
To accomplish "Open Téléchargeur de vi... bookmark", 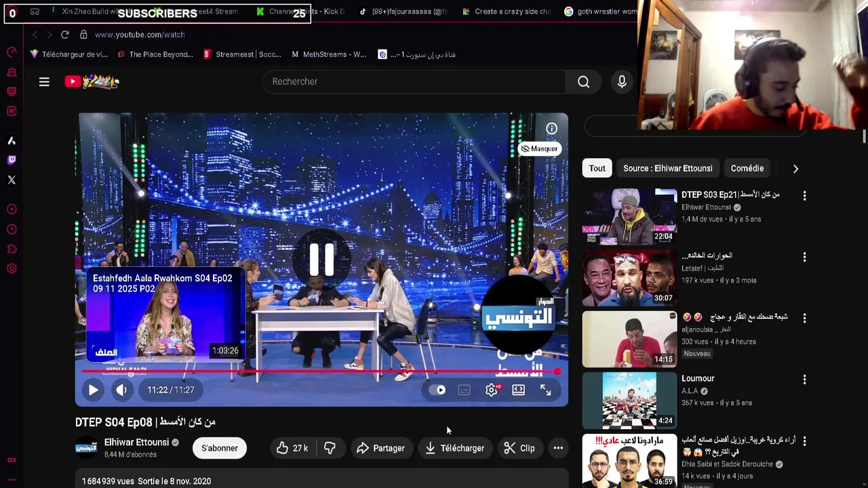I will point(69,54).
